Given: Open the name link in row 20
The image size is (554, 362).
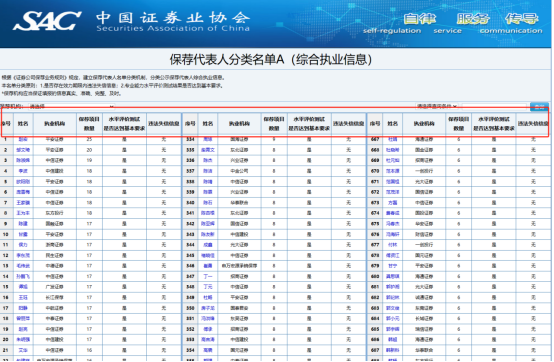Looking at the screenshot, I should pyautogui.click(x=23, y=339).
